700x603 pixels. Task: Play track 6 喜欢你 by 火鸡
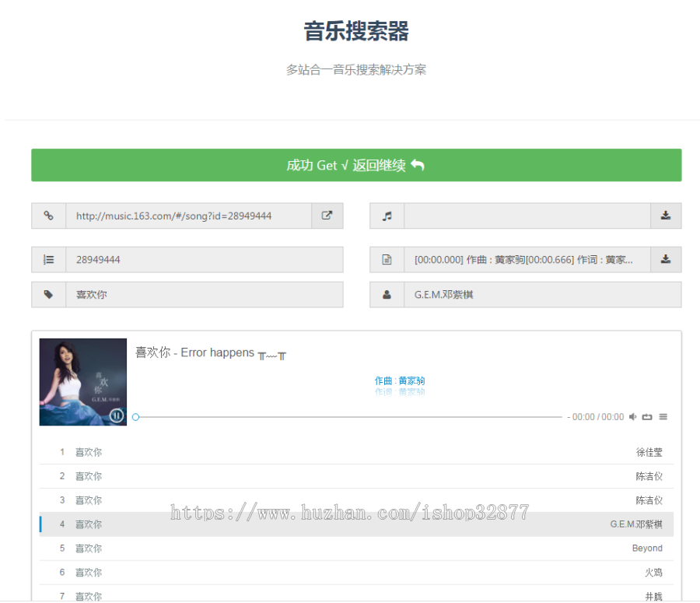(x=356, y=573)
